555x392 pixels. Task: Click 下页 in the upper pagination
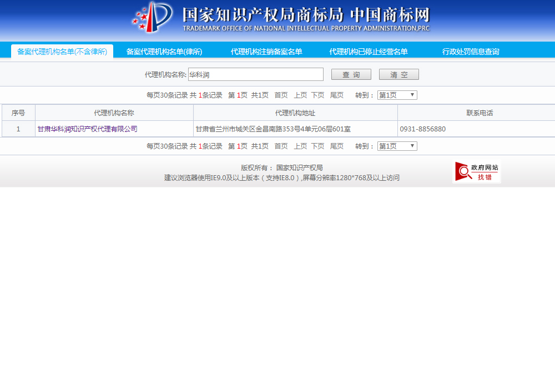317,95
